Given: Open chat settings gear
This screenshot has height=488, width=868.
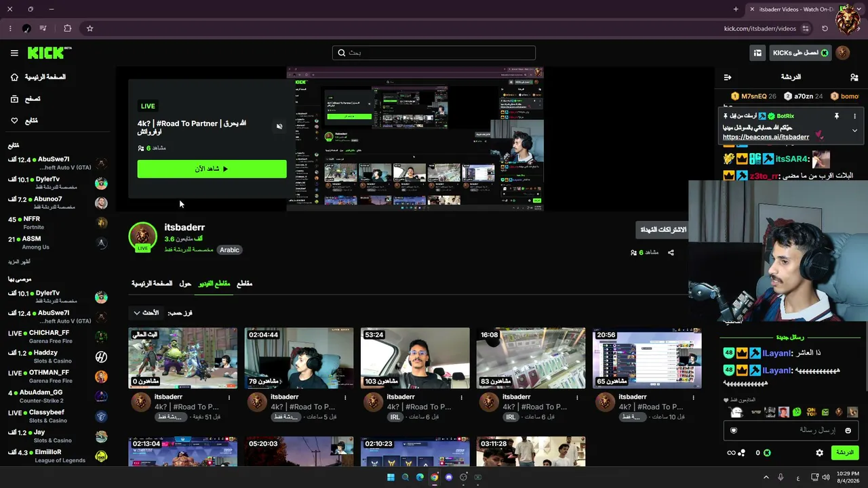Looking at the screenshot, I should 819,453.
